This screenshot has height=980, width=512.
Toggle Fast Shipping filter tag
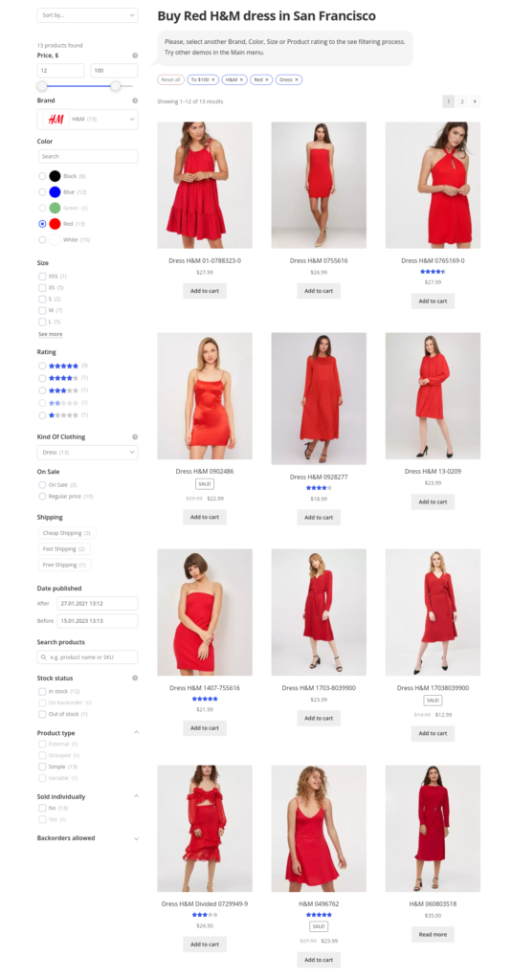coord(64,549)
